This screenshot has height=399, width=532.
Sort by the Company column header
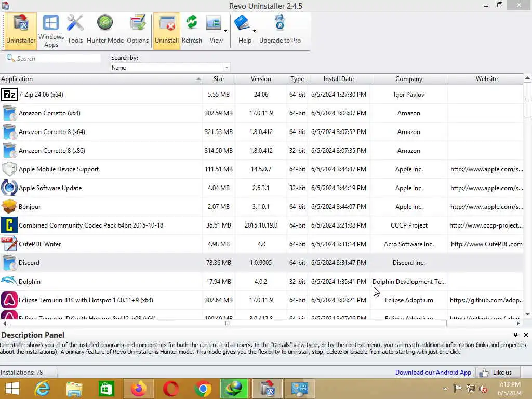point(409,79)
